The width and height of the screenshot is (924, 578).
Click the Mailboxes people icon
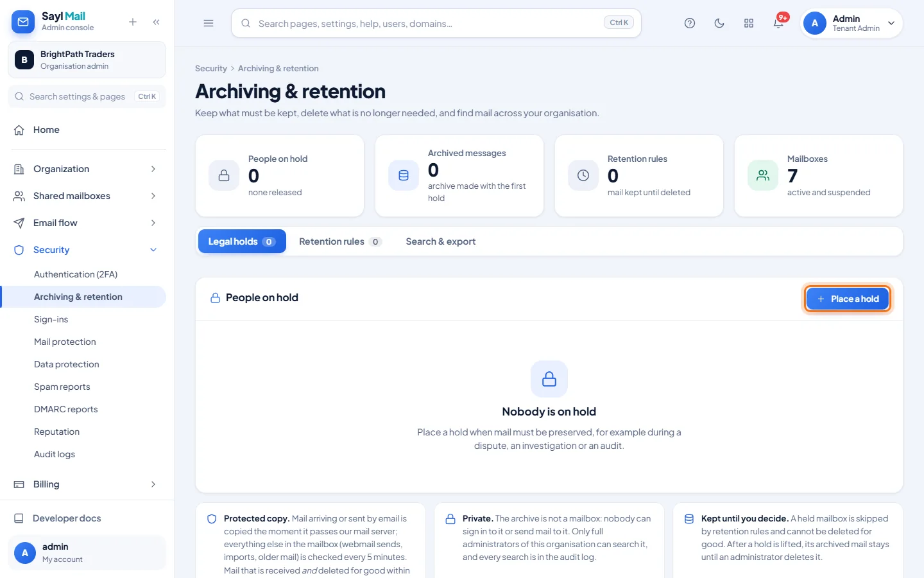763,175
